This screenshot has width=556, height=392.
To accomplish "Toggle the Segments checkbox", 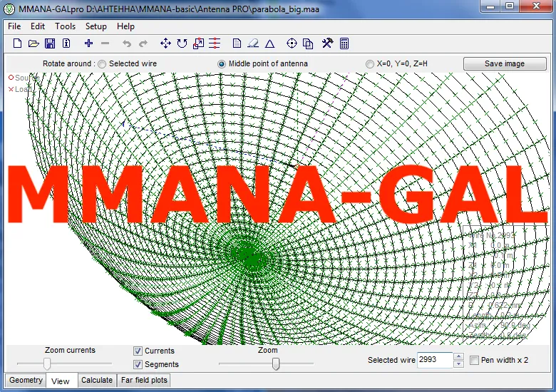I will pyautogui.click(x=138, y=364).
